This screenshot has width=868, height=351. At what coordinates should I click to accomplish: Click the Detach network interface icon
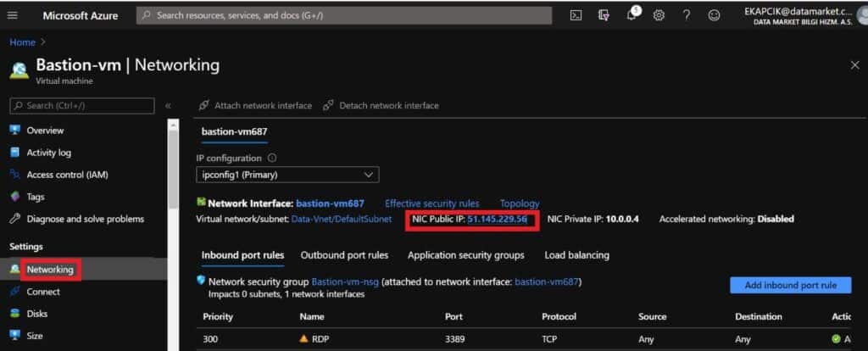tap(328, 105)
